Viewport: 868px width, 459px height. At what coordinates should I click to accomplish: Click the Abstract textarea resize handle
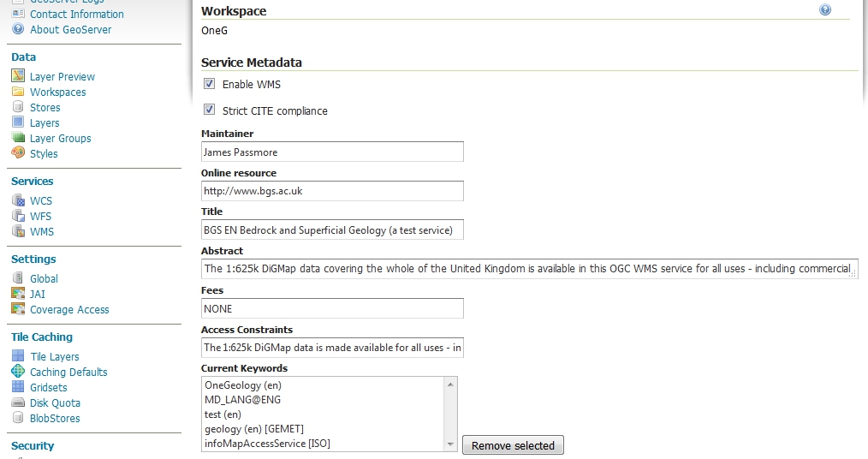[x=853, y=274]
